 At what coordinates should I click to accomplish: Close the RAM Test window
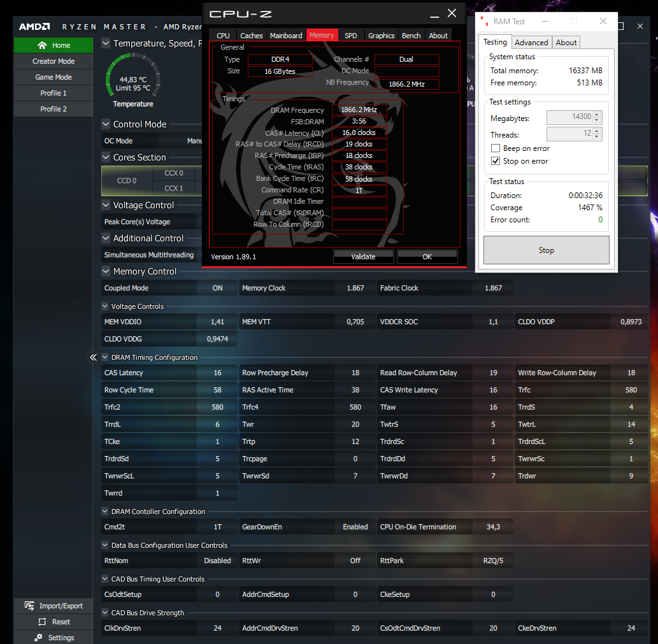tap(603, 21)
